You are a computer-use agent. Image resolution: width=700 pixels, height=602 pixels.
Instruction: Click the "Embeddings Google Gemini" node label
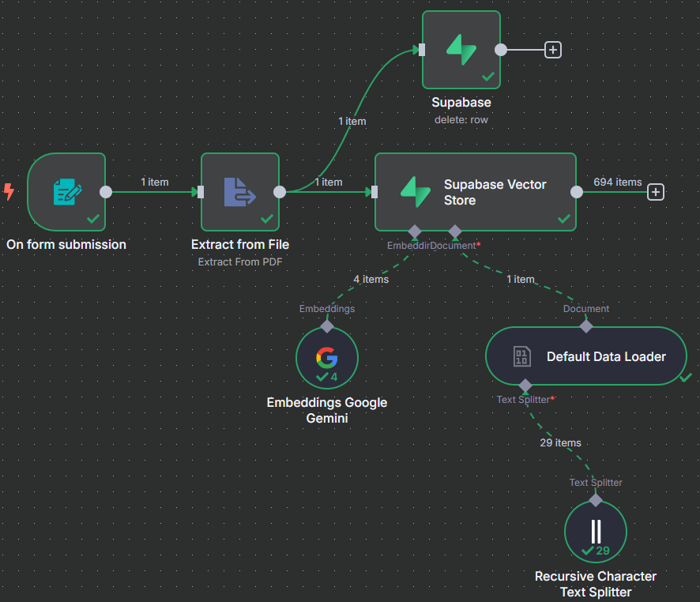coord(327,410)
